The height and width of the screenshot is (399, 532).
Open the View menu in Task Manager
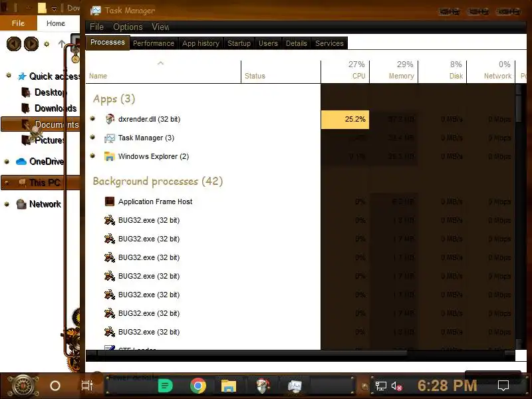[x=160, y=27]
